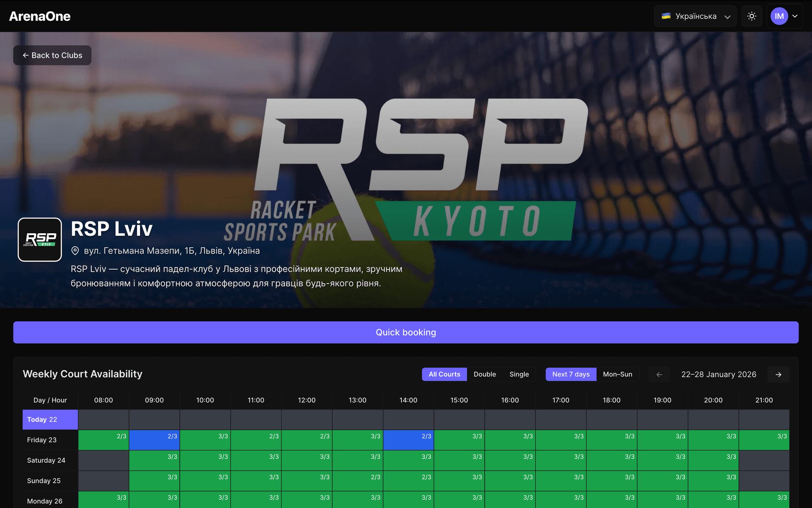Go to next week with right arrow
Image resolution: width=812 pixels, height=508 pixels.
[x=779, y=374]
